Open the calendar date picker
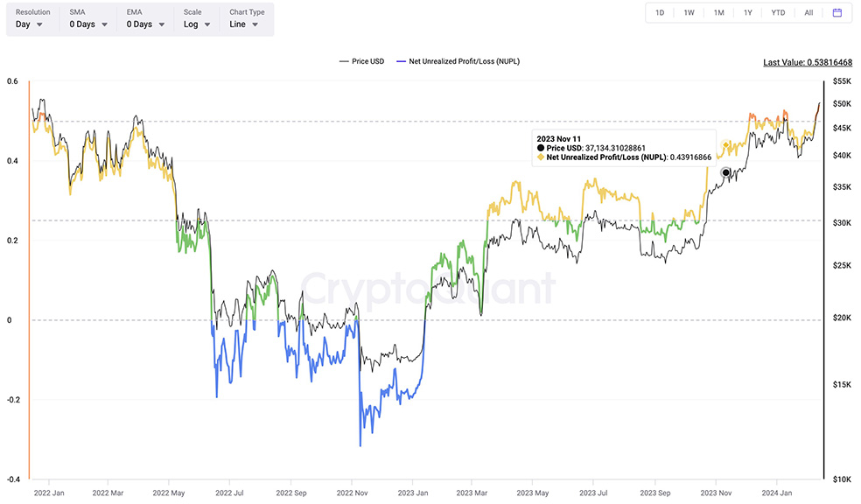861x504 pixels. point(836,13)
